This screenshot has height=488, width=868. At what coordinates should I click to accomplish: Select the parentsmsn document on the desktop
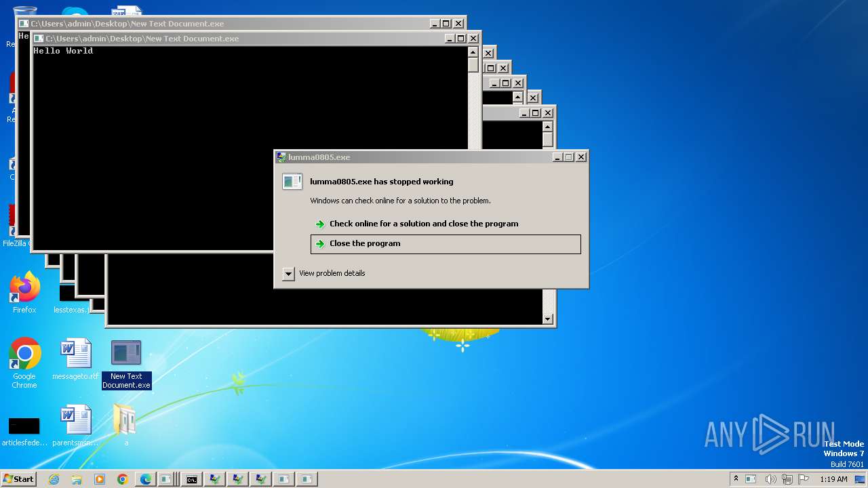point(75,426)
